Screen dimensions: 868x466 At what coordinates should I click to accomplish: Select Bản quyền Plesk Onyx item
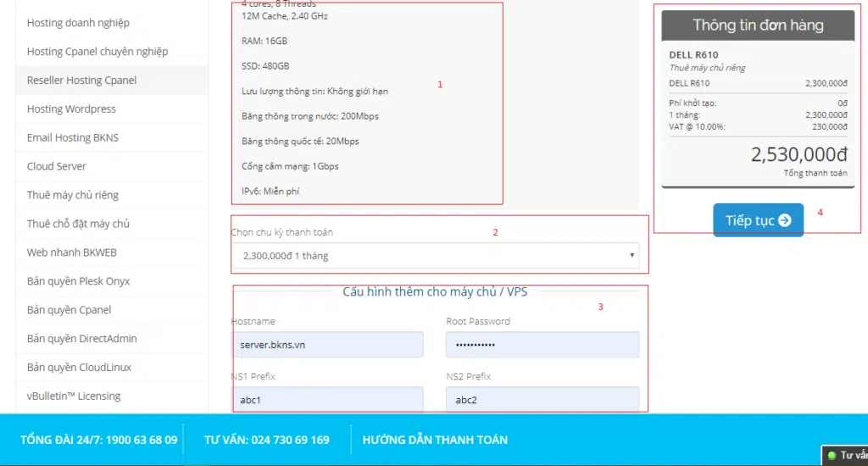(x=112, y=281)
